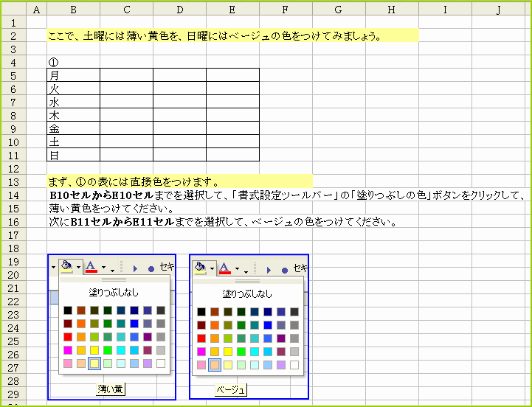Expand the font color dropdown arrow in the right toolbar

tap(237, 268)
